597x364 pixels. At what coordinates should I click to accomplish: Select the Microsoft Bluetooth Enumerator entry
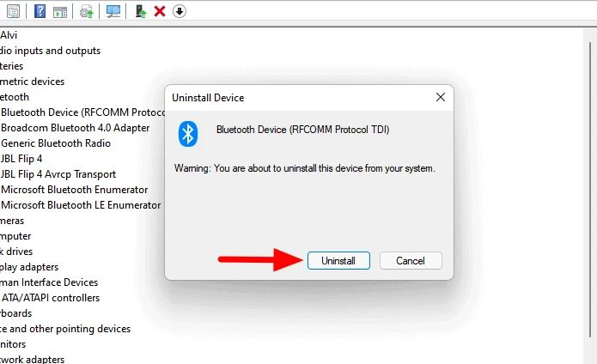pos(75,190)
